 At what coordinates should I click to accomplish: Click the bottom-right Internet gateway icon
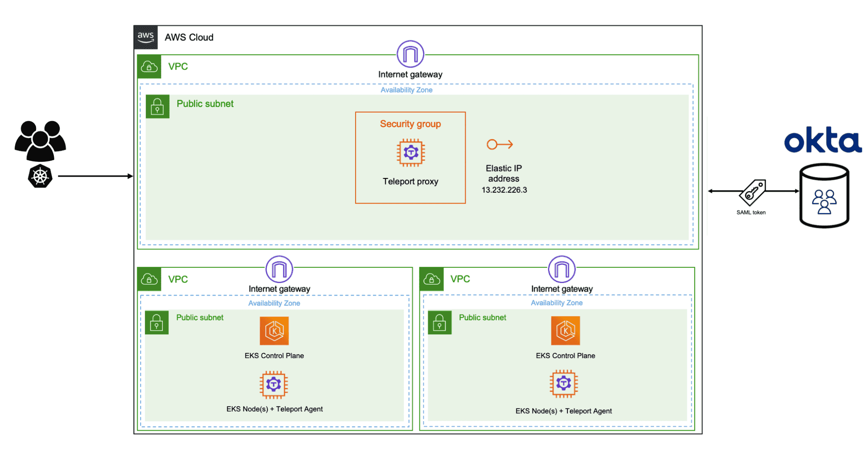(562, 269)
